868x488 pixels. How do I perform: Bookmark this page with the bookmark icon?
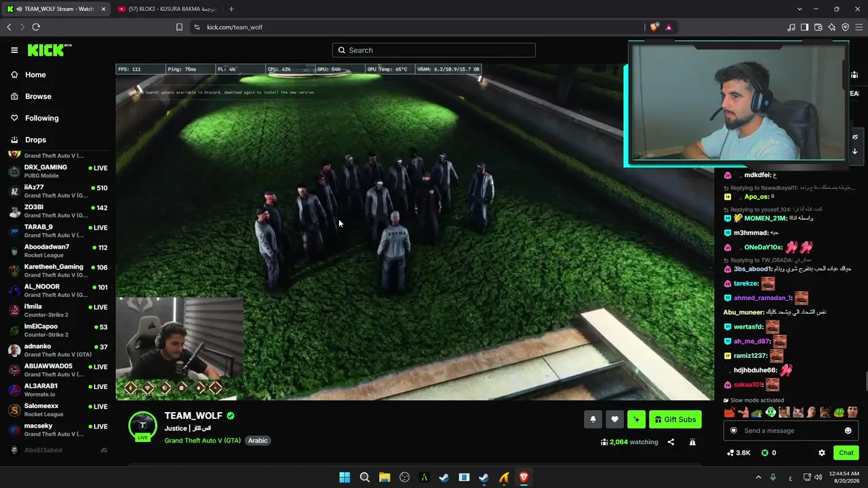[179, 27]
